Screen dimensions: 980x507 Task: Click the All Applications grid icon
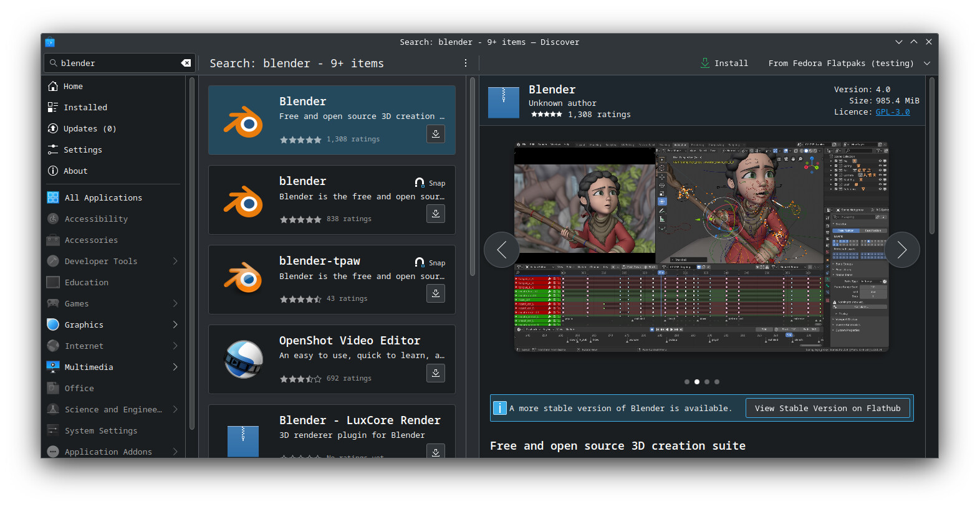[x=53, y=197]
